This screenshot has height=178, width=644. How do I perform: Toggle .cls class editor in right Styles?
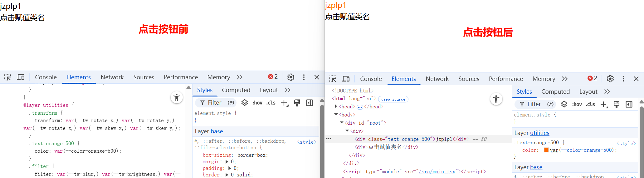coord(590,104)
